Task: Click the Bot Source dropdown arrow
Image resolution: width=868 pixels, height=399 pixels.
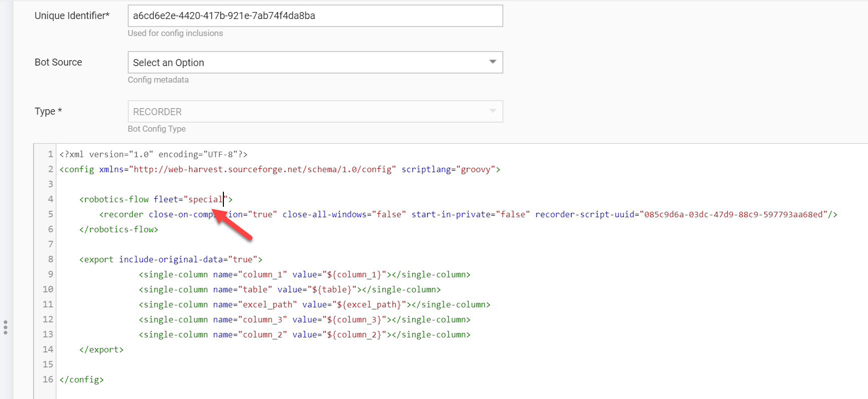Action: (493, 62)
